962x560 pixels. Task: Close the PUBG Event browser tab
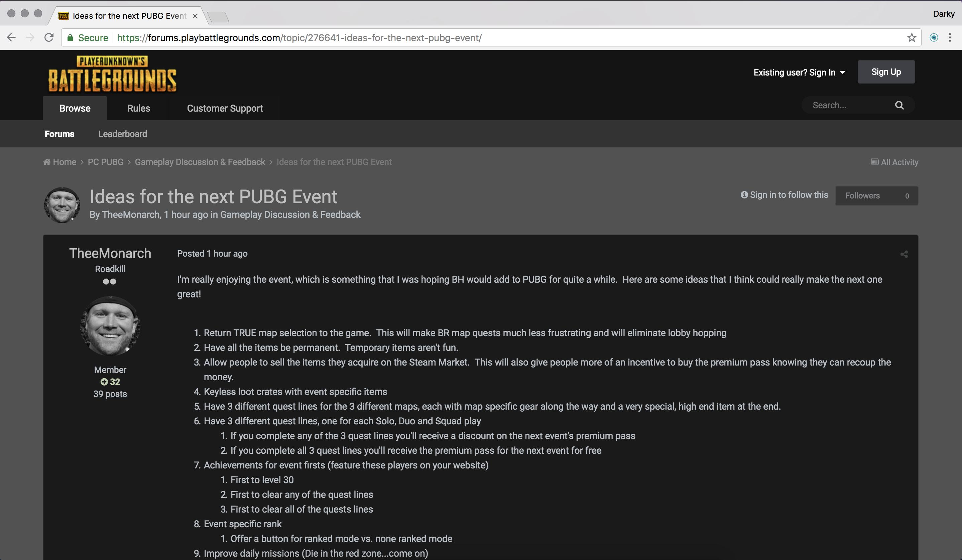click(x=195, y=16)
